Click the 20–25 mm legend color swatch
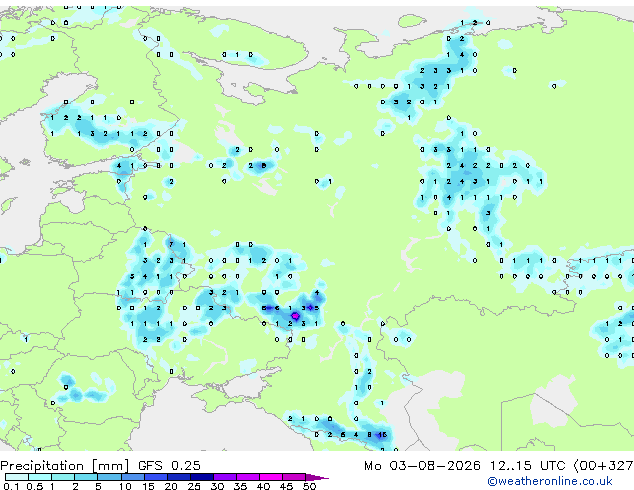This screenshot has width=634, height=490. (178, 477)
